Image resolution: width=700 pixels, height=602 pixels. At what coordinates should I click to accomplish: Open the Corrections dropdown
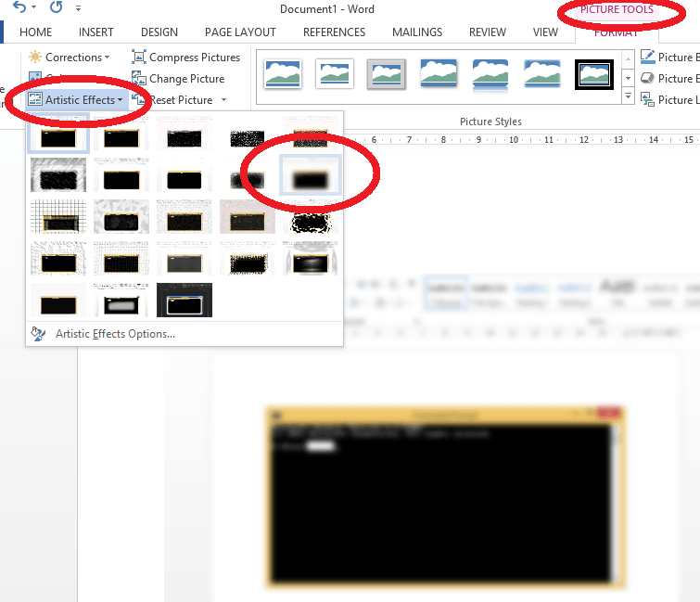point(70,58)
